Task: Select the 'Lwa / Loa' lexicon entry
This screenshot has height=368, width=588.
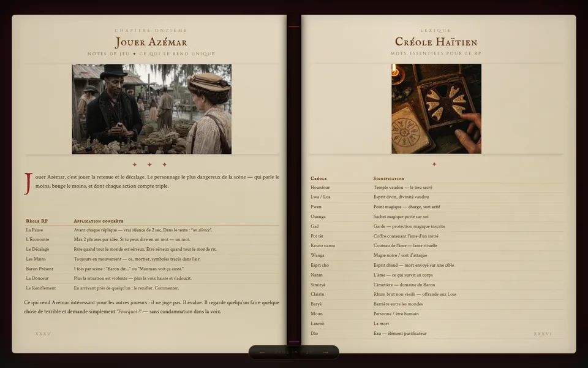Action: coord(436,197)
